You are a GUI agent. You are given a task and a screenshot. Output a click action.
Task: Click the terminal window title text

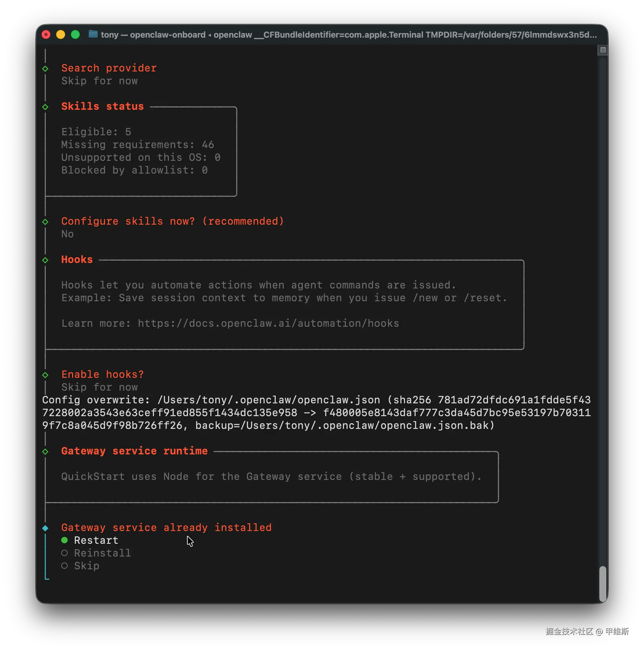coord(348,35)
